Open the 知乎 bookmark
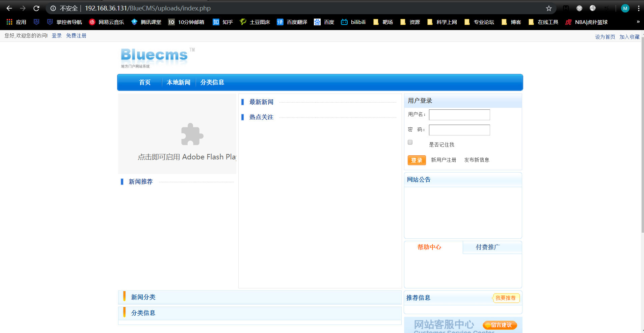644x333 pixels. [222, 22]
